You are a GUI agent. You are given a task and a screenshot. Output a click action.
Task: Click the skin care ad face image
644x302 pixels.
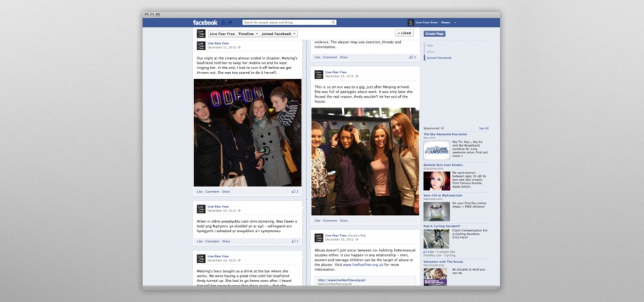pyautogui.click(x=436, y=181)
